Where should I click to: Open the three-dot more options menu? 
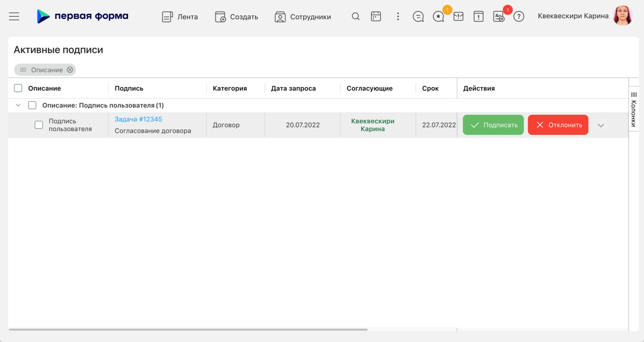pos(398,17)
